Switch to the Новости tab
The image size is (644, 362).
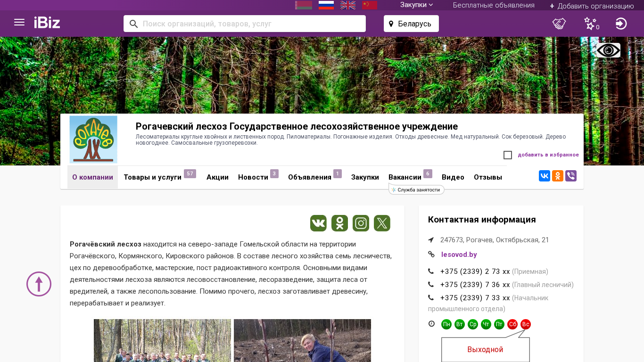258,177
